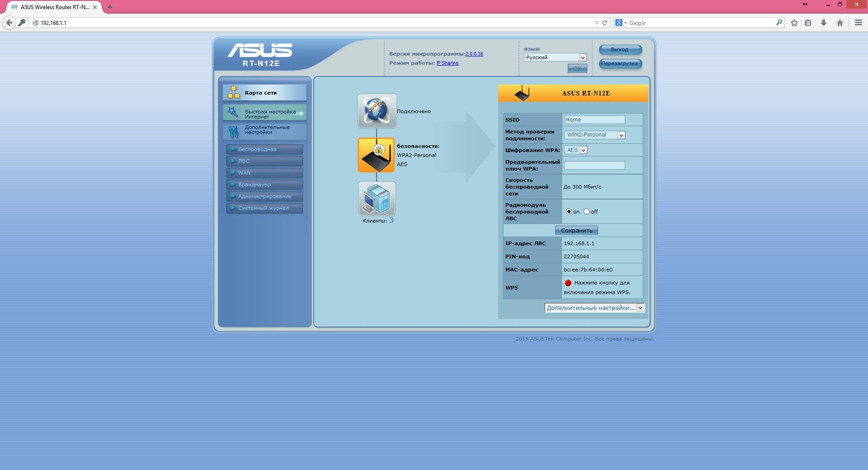Click the Google search magnifier icon
This screenshot has height=470, width=868.
tap(779, 22)
